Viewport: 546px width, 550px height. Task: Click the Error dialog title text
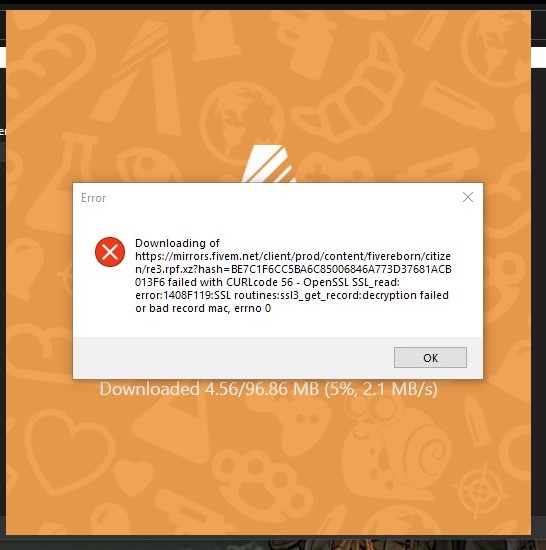[93, 198]
